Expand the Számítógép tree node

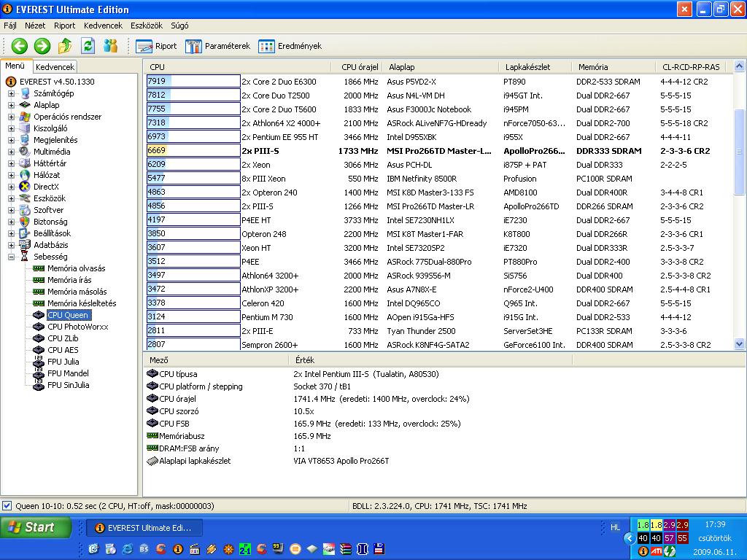tap(11, 93)
